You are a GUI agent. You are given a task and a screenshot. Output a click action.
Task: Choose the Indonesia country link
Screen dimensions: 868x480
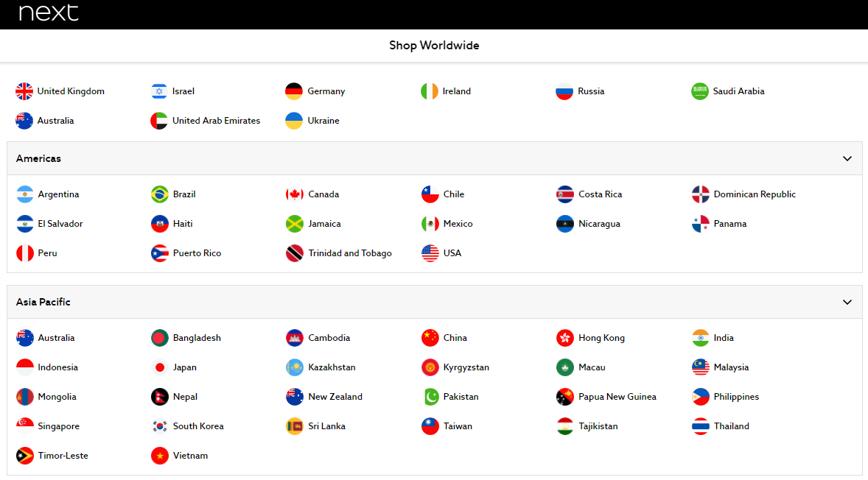tap(47, 367)
